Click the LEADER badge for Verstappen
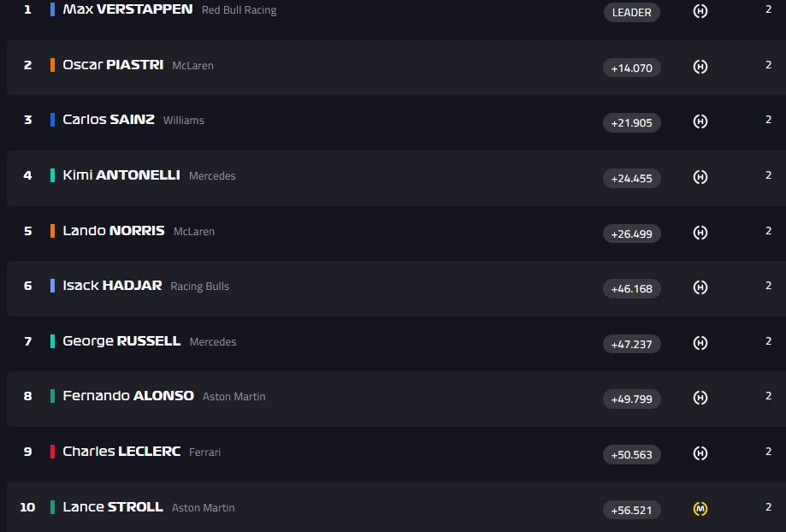The height and width of the screenshot is (532, 786). [x=631, y=12]
